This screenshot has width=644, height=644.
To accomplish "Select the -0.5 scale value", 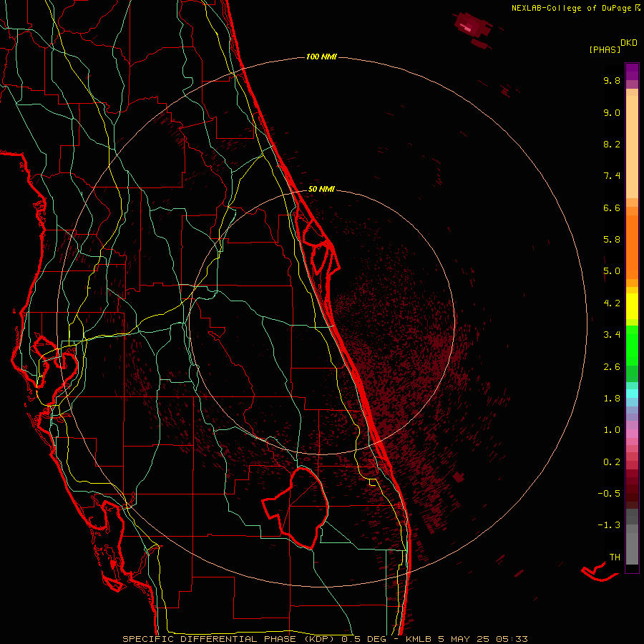I will point(609,494).
